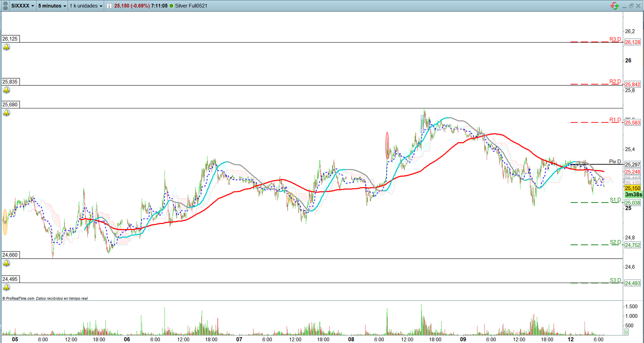The height and width of the screenshot is (343, 644).
Task: Select the 24,660 alert price label
Action: (x=10, y=255)
